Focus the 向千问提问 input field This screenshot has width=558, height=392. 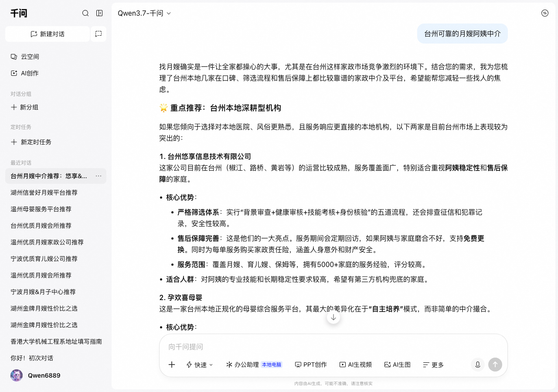click(x=333, y=347)
